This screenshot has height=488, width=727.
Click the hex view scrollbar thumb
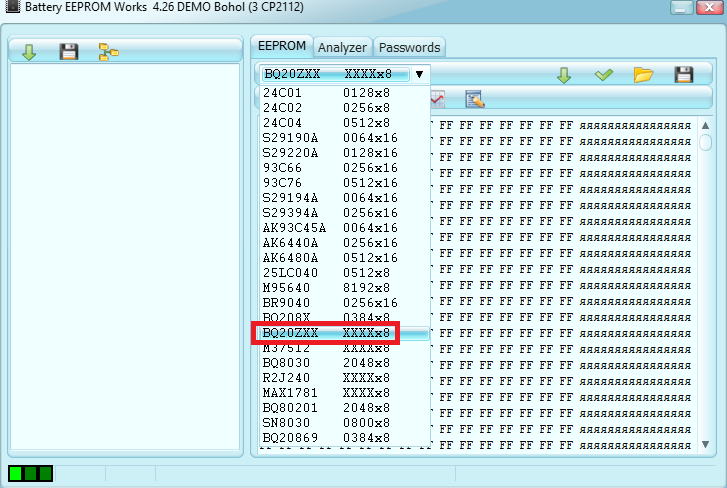705,142
